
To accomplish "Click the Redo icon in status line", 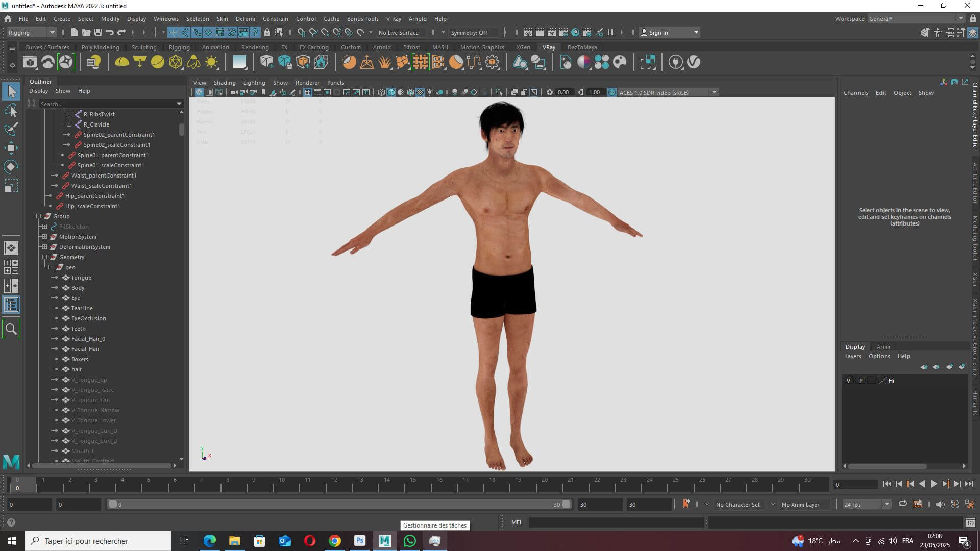I will [x=121, y=32].
